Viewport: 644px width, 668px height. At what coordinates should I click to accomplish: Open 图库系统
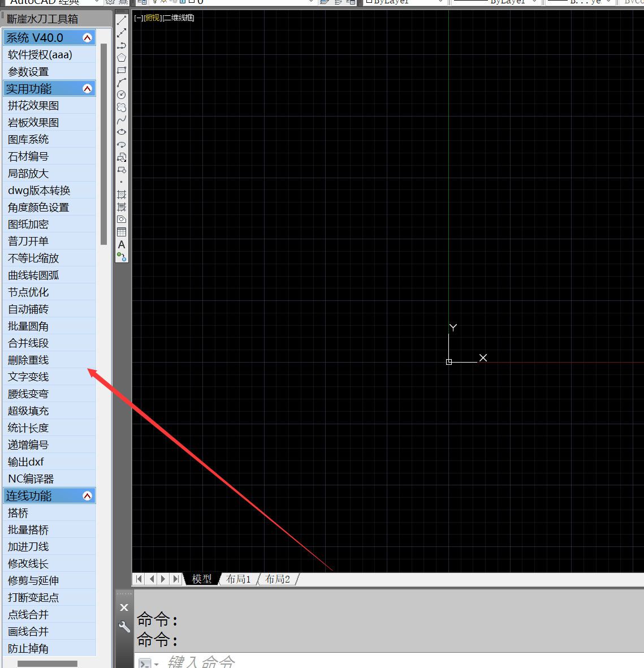pos(49,139)
